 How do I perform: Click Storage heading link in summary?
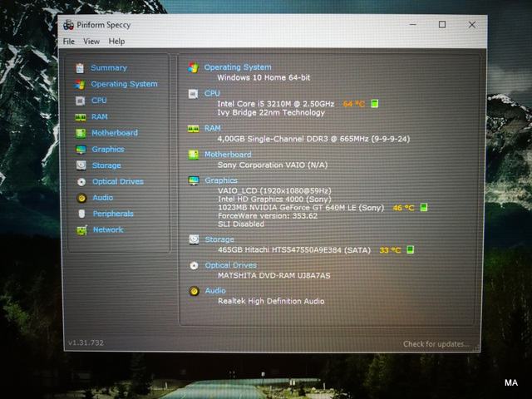tap(219, 239)
